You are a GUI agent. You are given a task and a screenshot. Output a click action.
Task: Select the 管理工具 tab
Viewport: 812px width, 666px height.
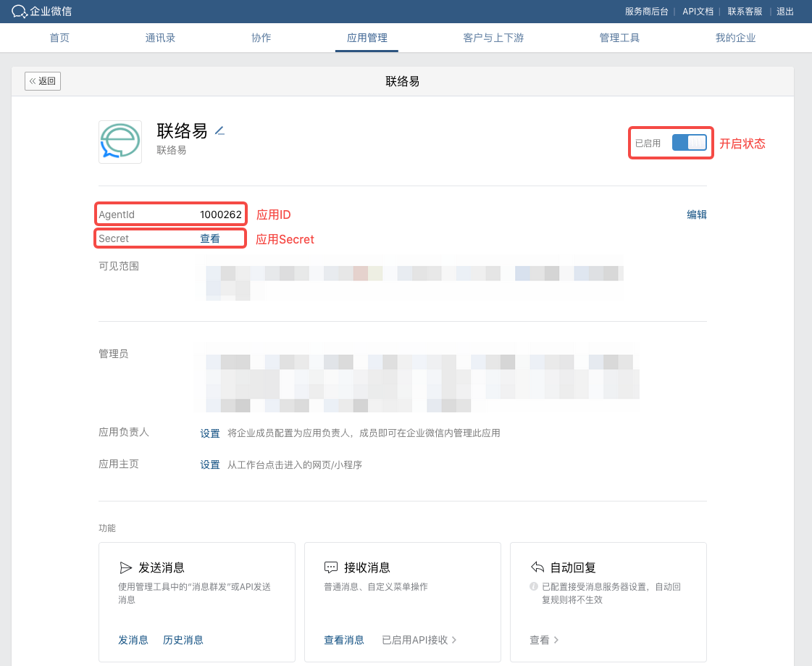click(x=619, y=38)
